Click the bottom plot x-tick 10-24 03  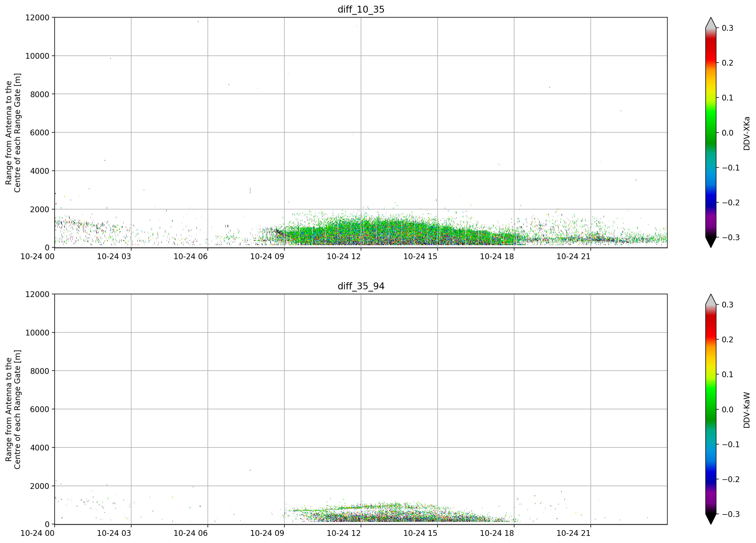pyautogui.click(x=114, y=533)
